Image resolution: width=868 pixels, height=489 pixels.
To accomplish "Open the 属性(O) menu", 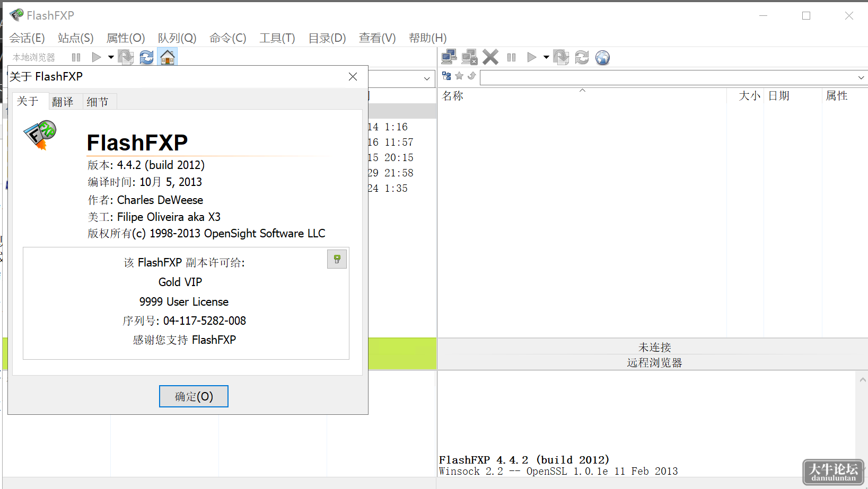I will tap(126, 38).
